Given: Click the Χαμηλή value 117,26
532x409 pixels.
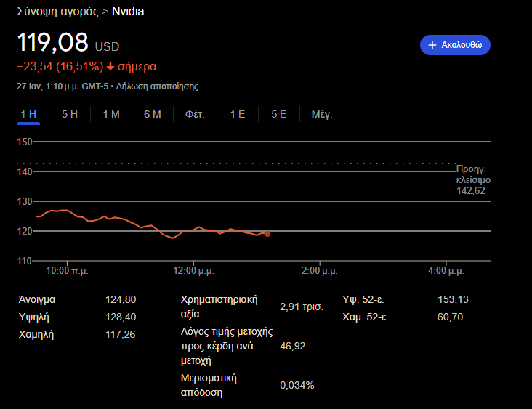Looking at the screenshot, I should pos(121,334).
